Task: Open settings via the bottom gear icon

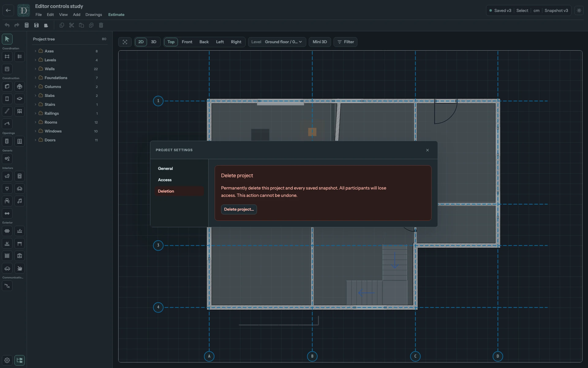Action: (7, 360)
